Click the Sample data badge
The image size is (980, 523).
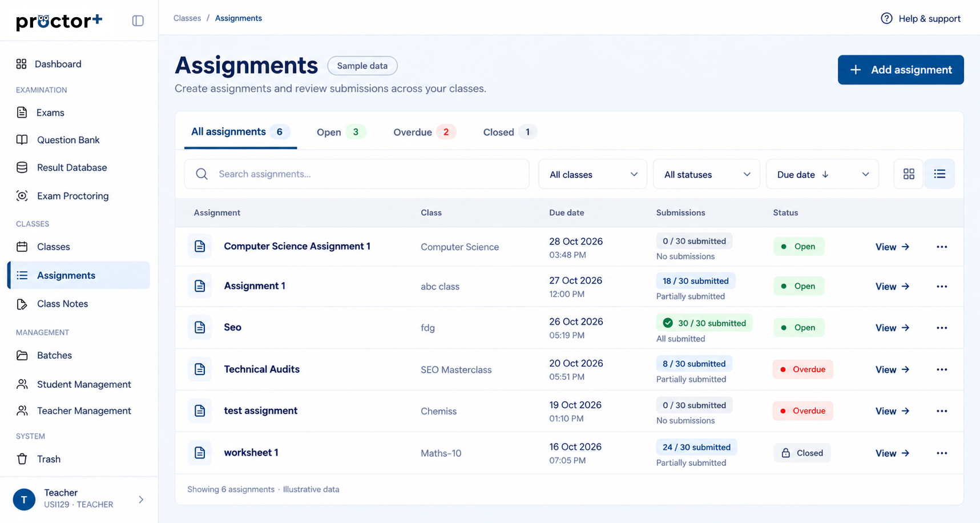[x=362, y=66]
